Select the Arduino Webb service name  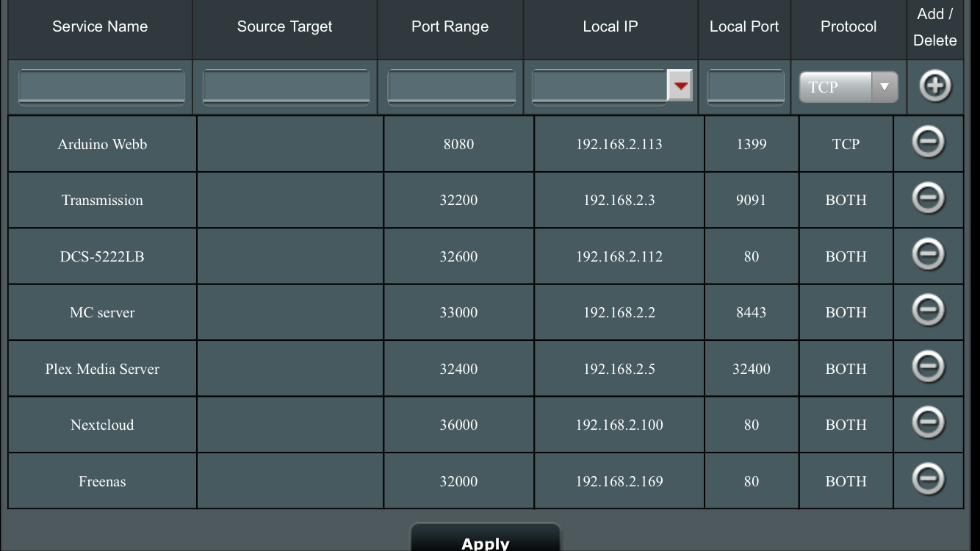click(102, 144)
